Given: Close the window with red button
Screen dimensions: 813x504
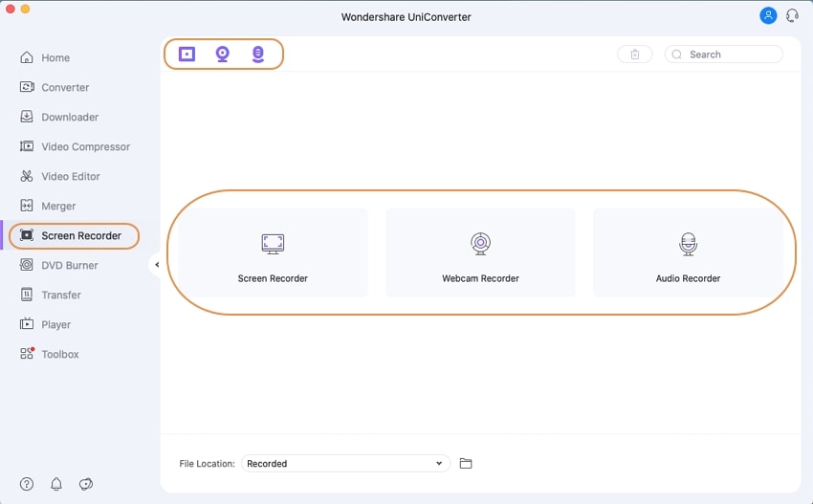Looking at the screenshot, I should tap(10, 9).
